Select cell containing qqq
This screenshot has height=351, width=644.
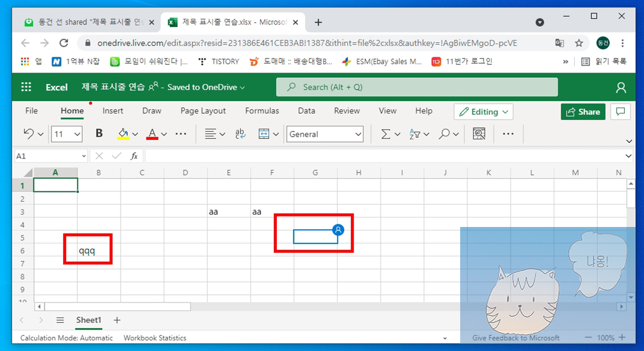pos(98,251)
